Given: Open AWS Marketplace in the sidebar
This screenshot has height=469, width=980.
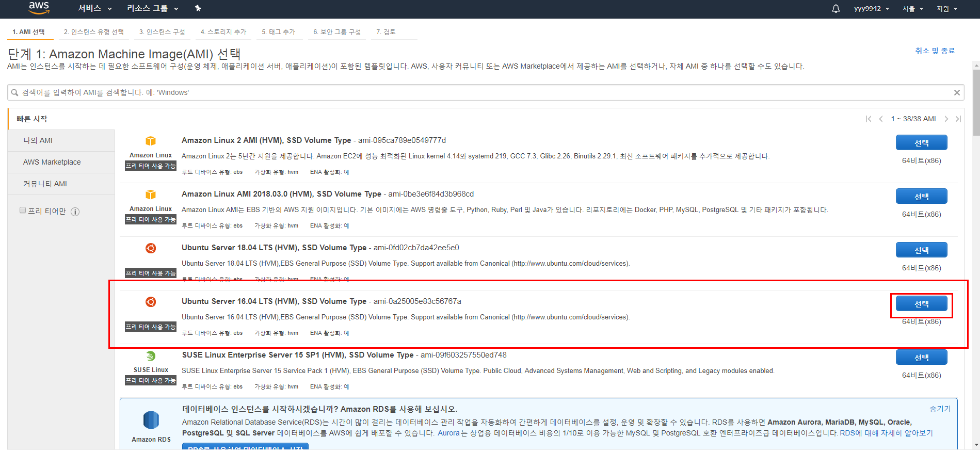Looking at the screenshot, I should click(x=61, y=163).
